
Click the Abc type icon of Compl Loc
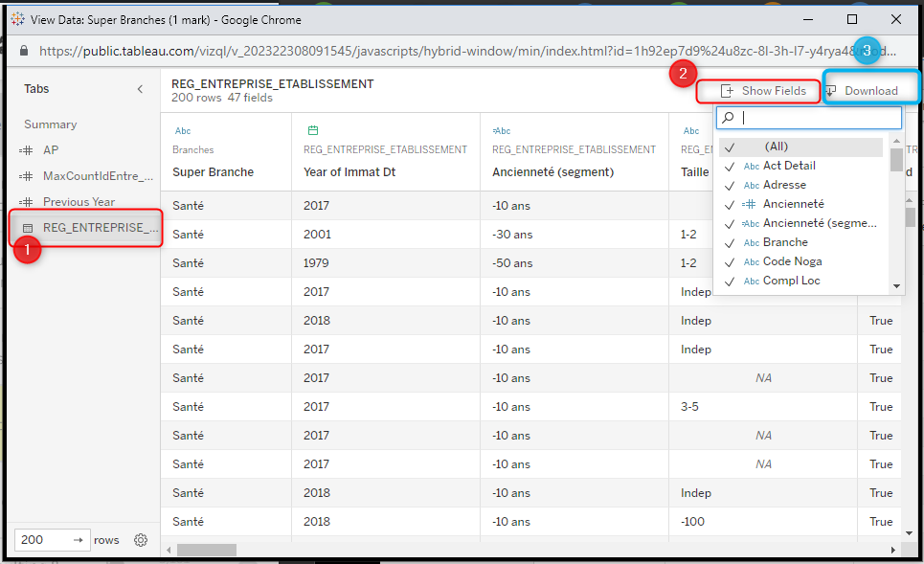(x=752, y=282)
